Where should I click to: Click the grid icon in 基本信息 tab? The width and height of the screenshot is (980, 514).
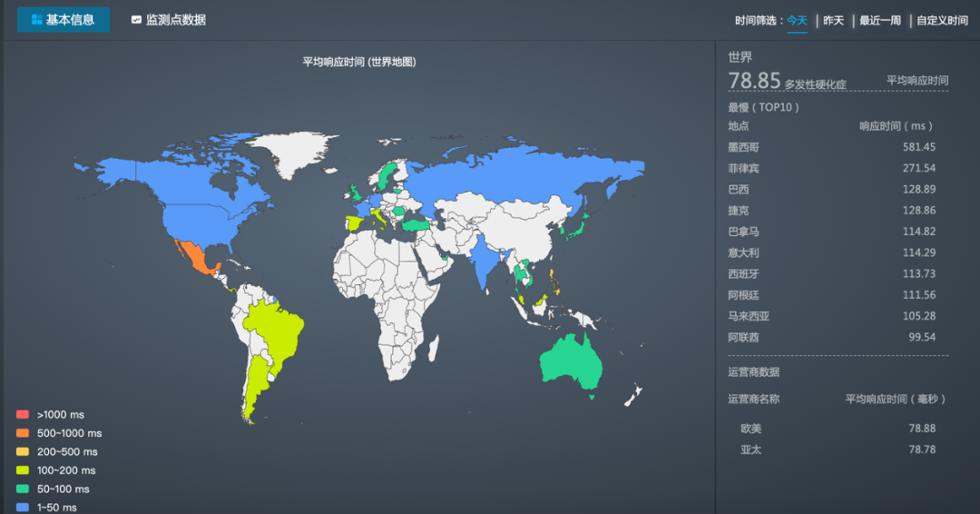[x=37, y=20]
